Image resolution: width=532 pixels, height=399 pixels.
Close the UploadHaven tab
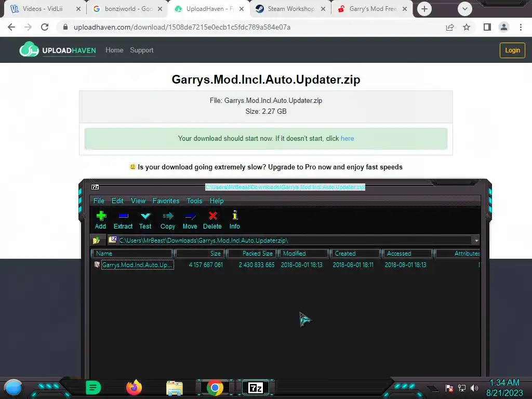[x=241, y=9]
